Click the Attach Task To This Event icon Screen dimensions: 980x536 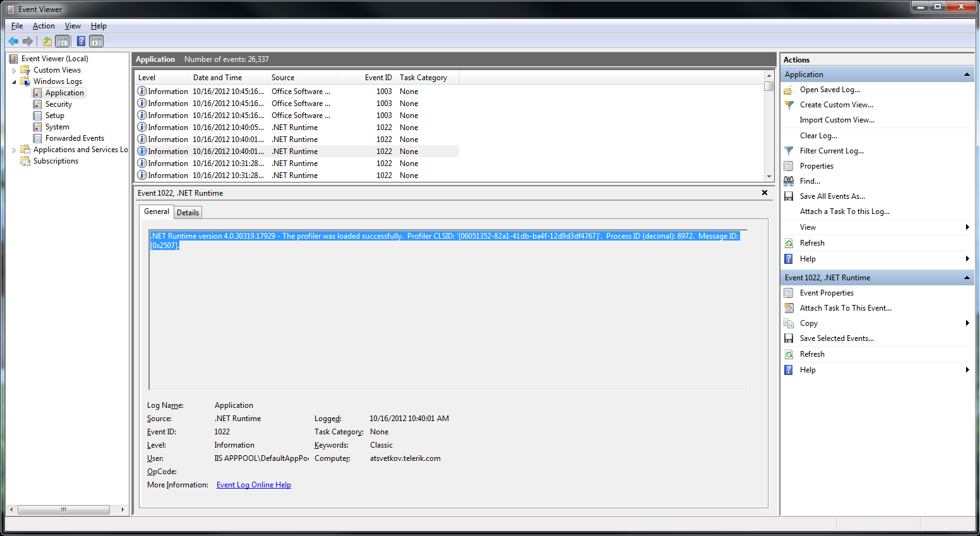coord(789,308)
